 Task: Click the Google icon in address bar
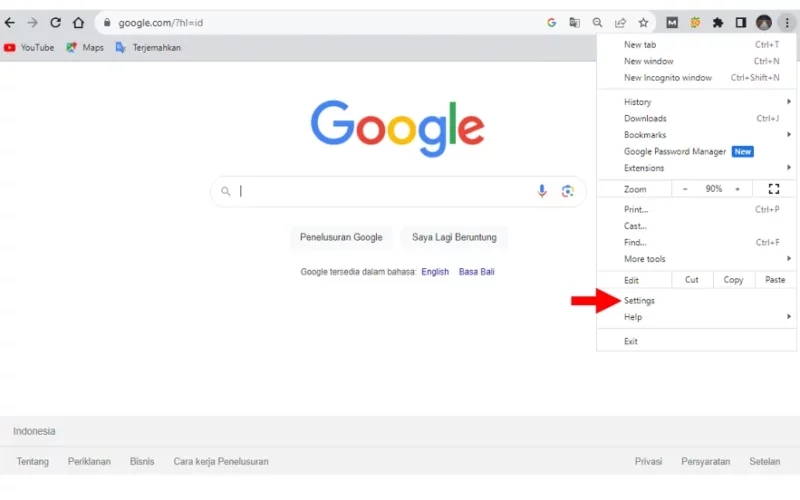pos(552,22)
